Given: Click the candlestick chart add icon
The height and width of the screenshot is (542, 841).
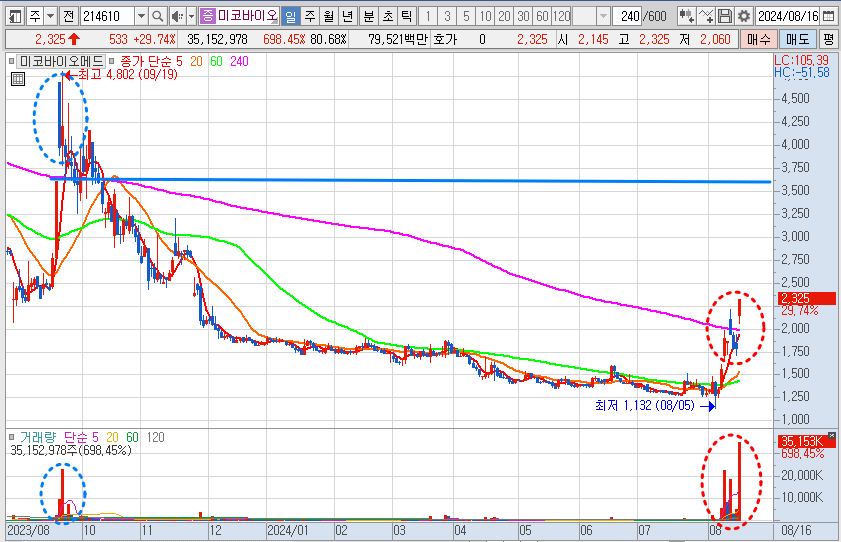Looking at the screenshot, I should click(686, 16).
